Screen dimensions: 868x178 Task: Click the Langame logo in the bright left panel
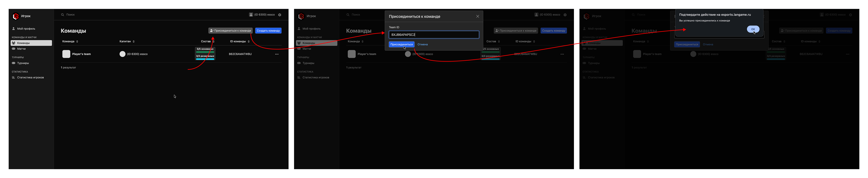[16, 16]
